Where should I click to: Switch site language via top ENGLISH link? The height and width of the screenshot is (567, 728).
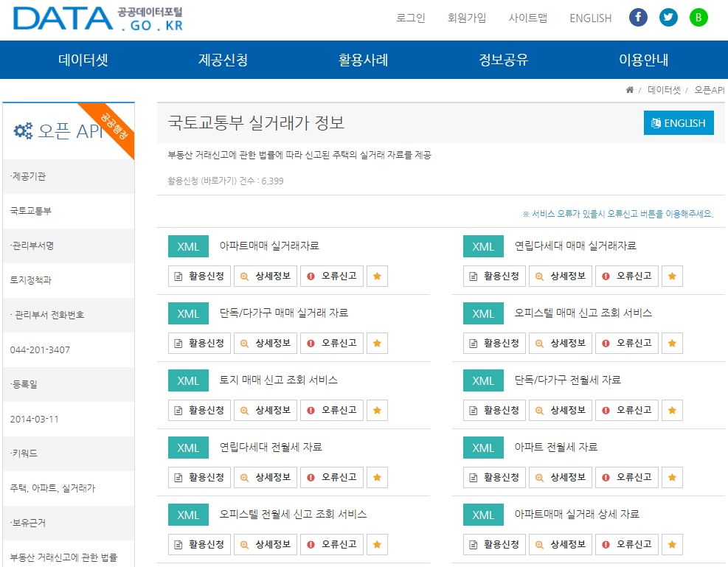click(591, 18)
